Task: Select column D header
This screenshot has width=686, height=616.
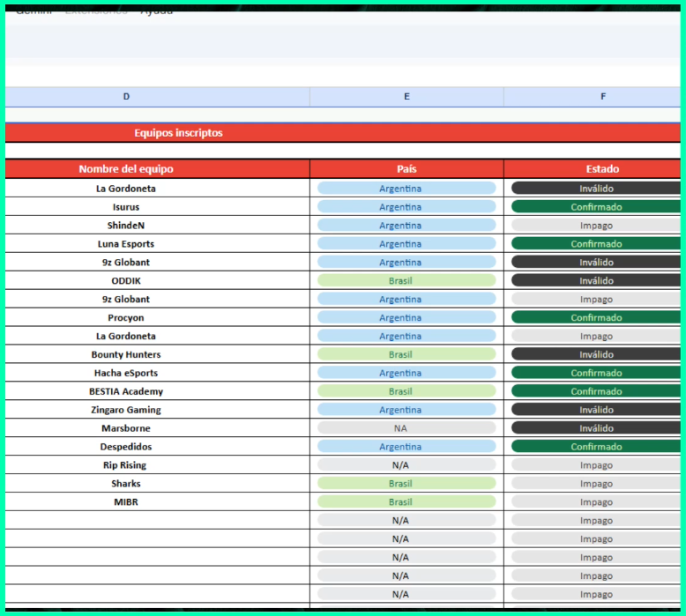Action: [x=158, y=97]
